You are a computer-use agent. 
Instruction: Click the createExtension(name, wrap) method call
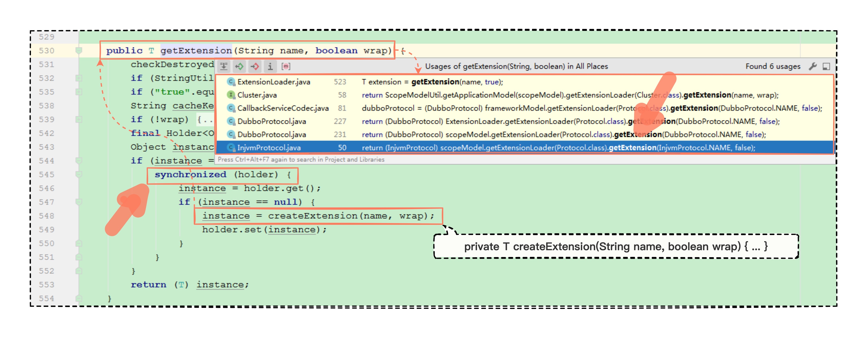[312, 216]
